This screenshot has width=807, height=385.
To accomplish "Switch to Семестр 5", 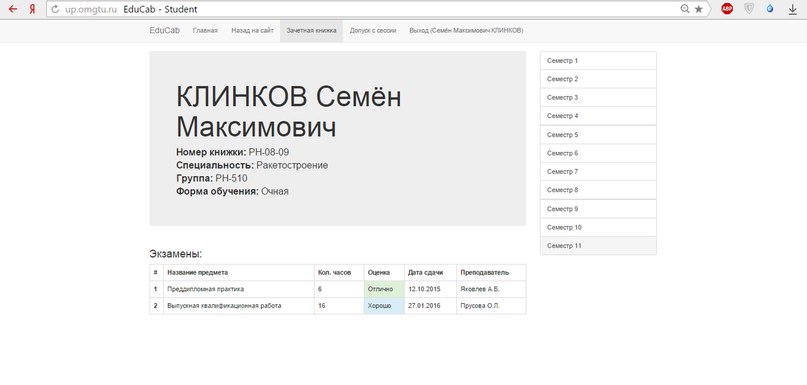I will [598, 135].
